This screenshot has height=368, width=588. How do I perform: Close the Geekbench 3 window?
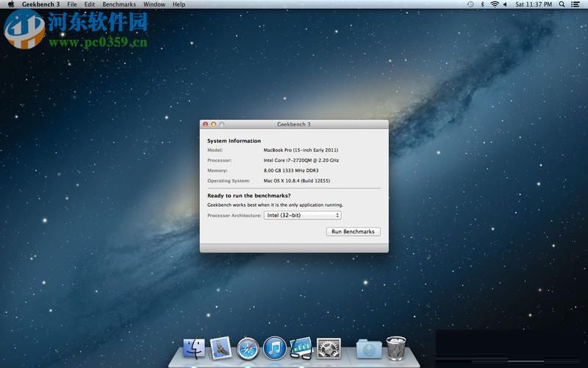[x=206, y=124]
